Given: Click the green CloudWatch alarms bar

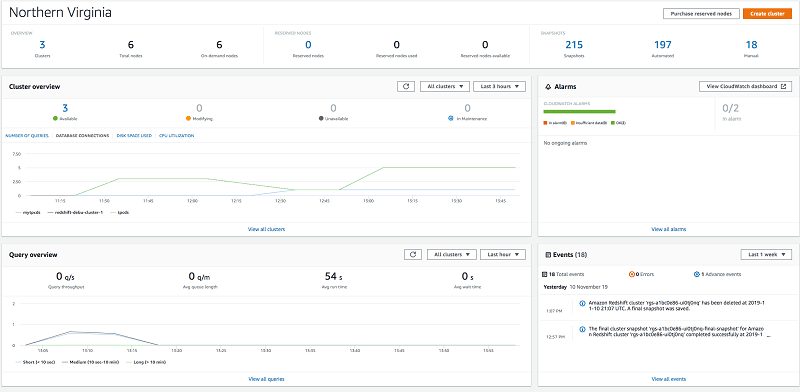Looking at the screenshot, I should [580, 111].
